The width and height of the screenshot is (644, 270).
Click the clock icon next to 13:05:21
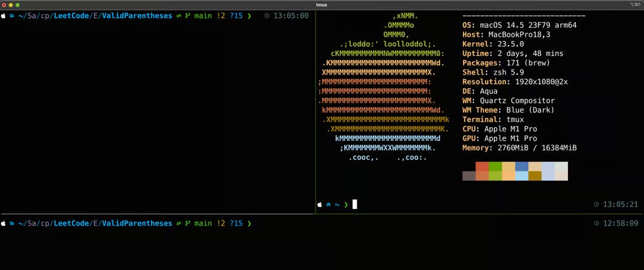(596, 204)
